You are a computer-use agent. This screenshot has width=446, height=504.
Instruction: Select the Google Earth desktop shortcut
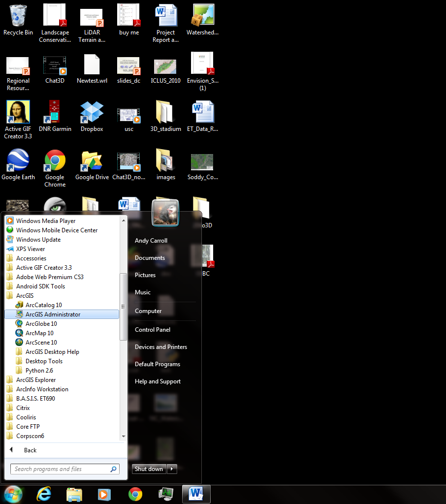pos(18,164)
